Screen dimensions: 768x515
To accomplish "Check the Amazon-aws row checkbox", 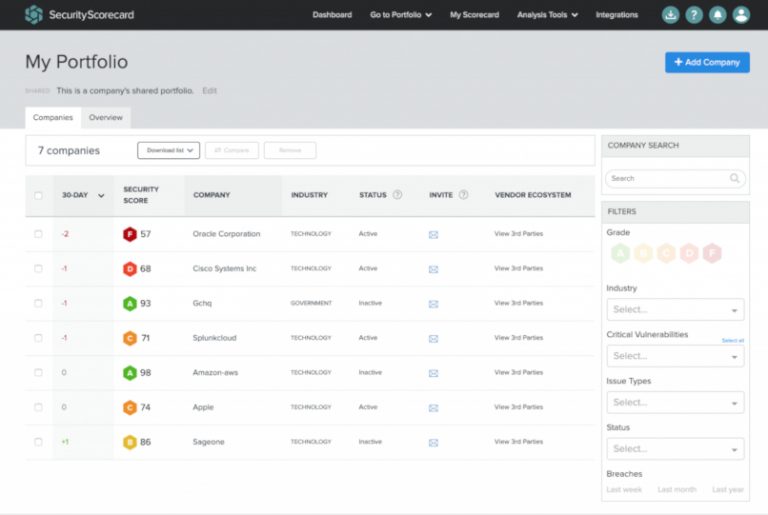I will pos(38,372).
